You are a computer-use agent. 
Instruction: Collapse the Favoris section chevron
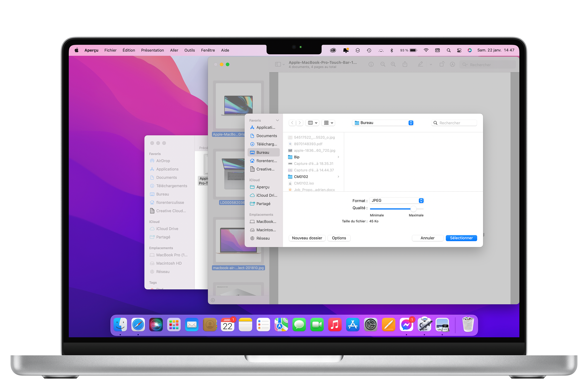click(x=278, y=121)
